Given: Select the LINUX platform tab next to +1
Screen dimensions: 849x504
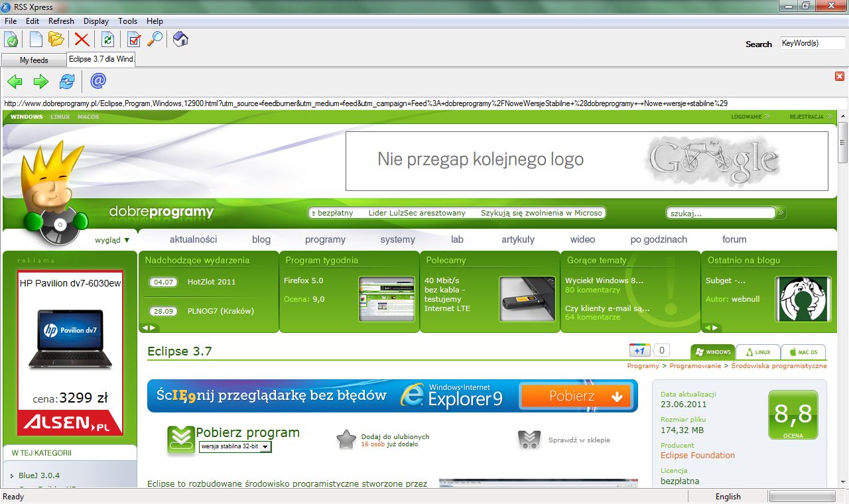Looking at the screenshot, I should click(758, 352).
